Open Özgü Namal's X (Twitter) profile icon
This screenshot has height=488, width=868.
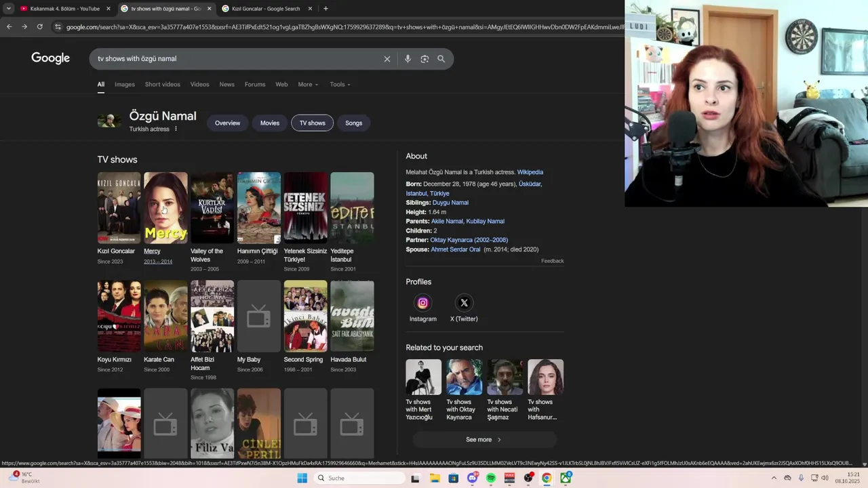pos(464,303)
